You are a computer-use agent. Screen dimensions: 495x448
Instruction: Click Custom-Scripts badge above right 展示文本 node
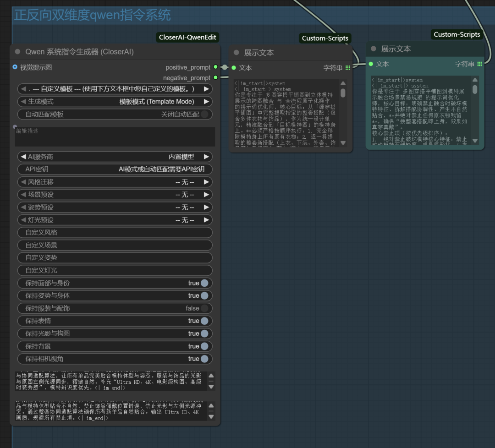457,34
